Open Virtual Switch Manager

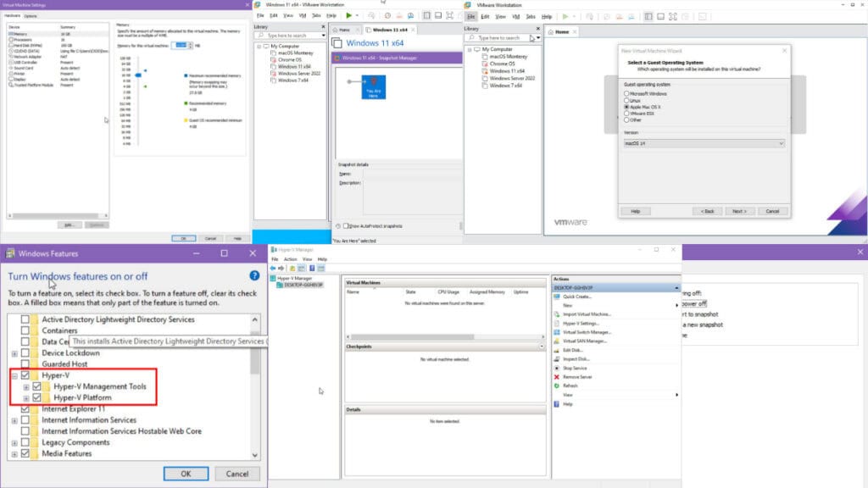pos(586,332)
